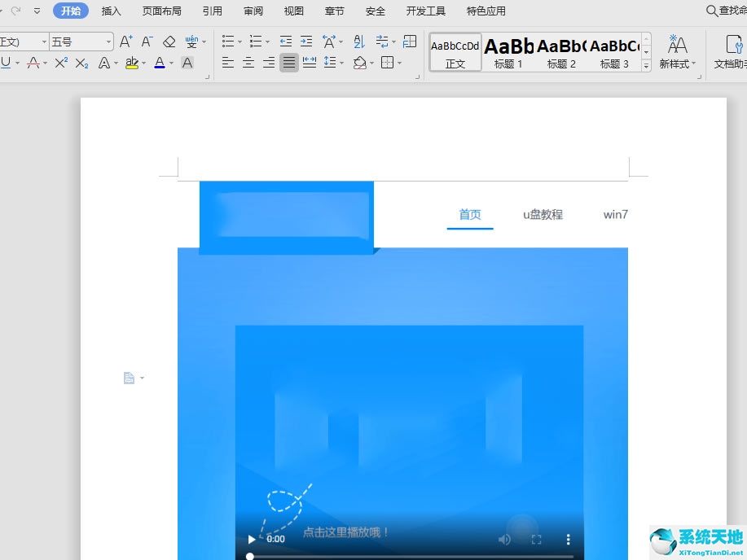747x560 pixels.
Task: Toggle justified text alignment
Action: pyautogui.click(x=289, y=63)
